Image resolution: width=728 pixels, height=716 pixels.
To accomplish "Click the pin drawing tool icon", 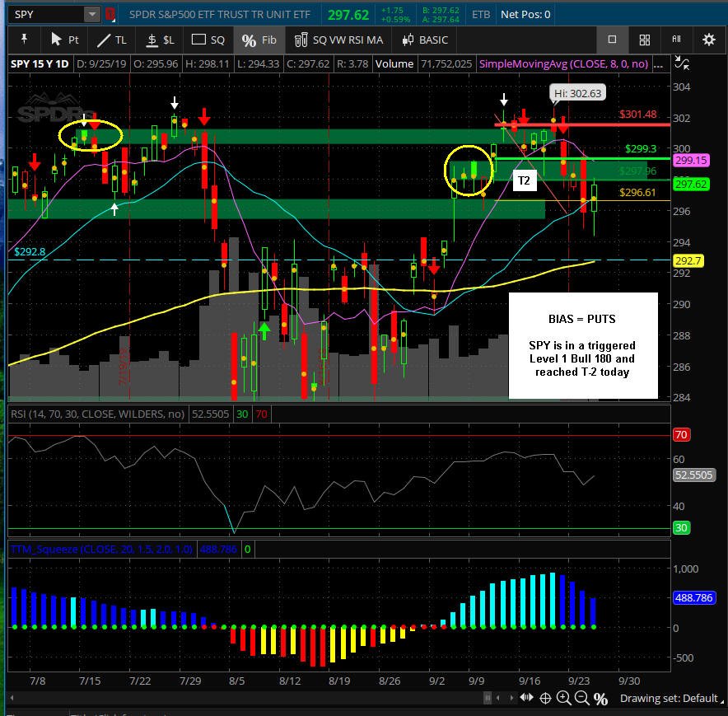I will pos(24,40).
